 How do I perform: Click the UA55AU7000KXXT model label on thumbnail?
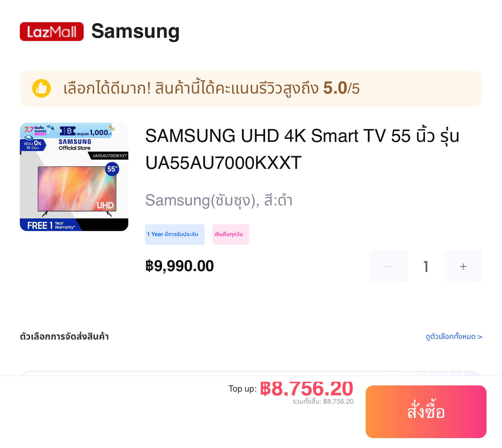[x=110, y=156]
